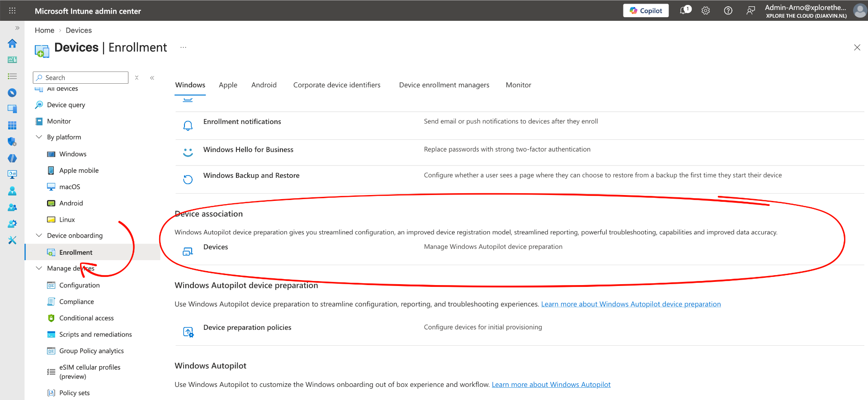Click the Backup and Restore icon
The width and height of the screenshot is (868, 400).
pos(188,179)
